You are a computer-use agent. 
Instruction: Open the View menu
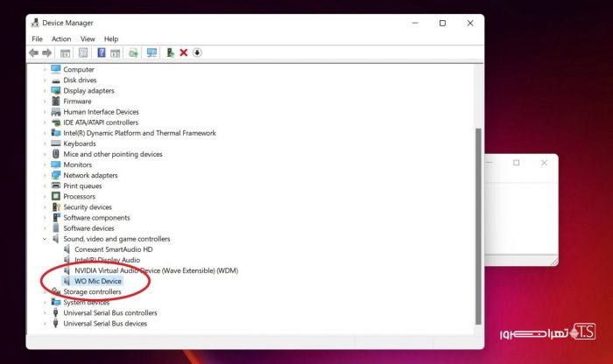click(88, 38)
